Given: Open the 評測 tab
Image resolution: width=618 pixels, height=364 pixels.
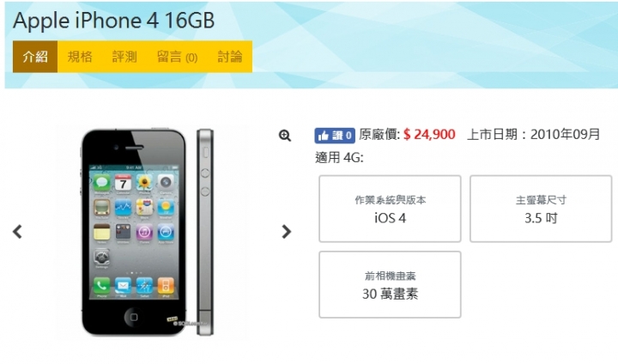Looking at the screenshot, I should tap(124, 57).
